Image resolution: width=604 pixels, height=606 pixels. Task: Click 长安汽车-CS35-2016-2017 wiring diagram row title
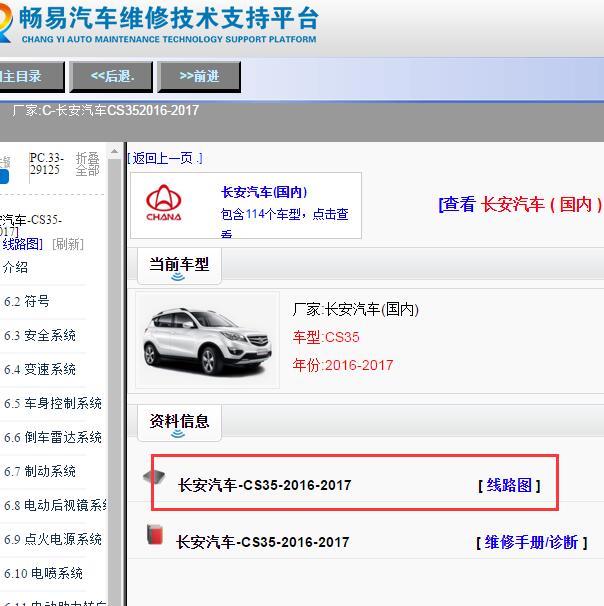point(265,485)
